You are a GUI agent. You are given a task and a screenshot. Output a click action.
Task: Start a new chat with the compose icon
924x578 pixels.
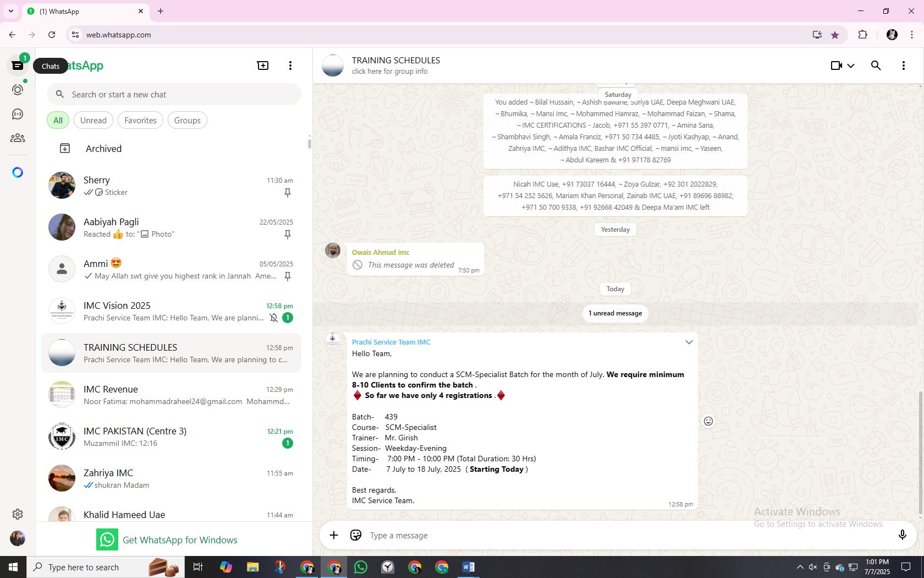(x=263, y=66)
